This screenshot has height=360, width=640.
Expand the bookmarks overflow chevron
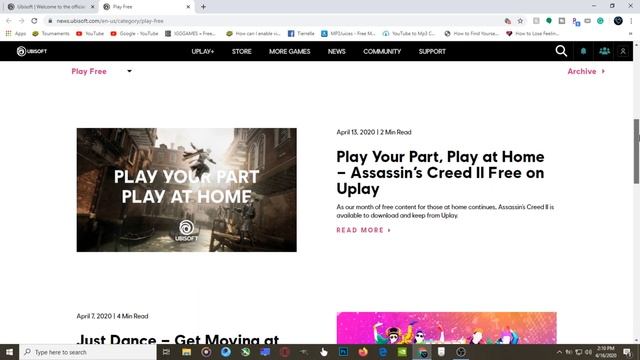[630, 34]
